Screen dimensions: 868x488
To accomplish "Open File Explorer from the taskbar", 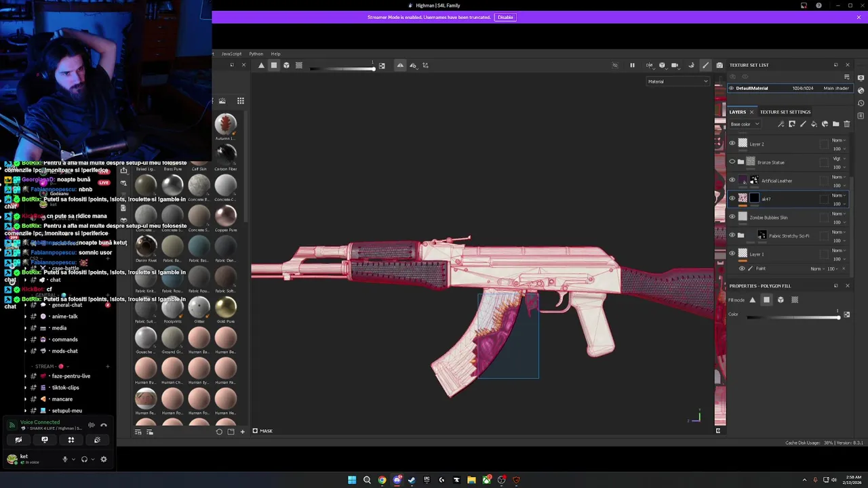I will (471, 480).
